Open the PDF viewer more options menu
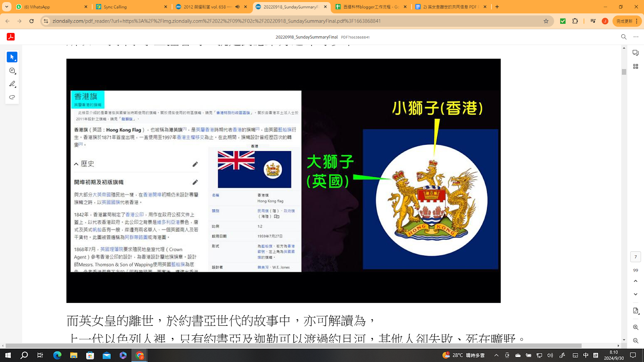This screenshot has width=644, height=362. 636,37
